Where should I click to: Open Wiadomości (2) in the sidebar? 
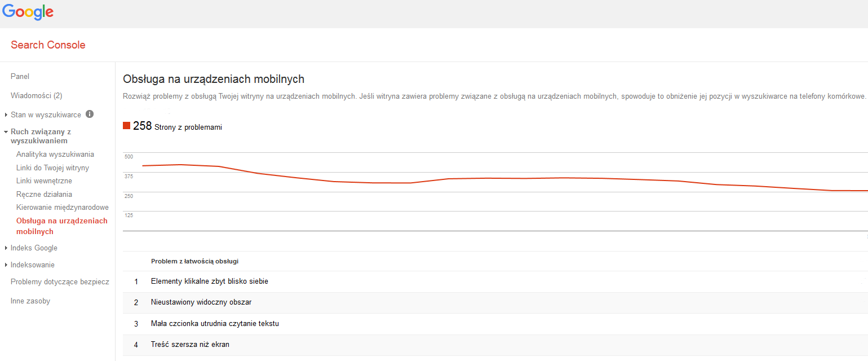(x=36, y=96)
